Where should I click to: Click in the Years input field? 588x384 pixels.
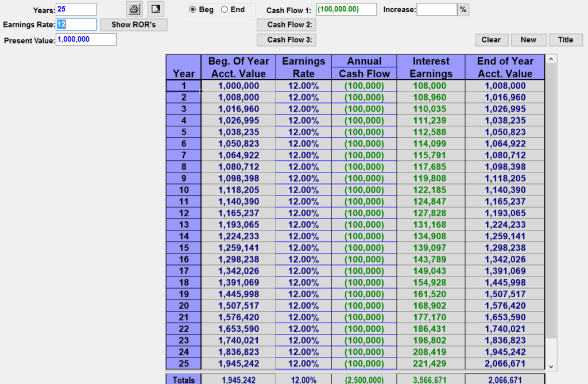(76, 10)
